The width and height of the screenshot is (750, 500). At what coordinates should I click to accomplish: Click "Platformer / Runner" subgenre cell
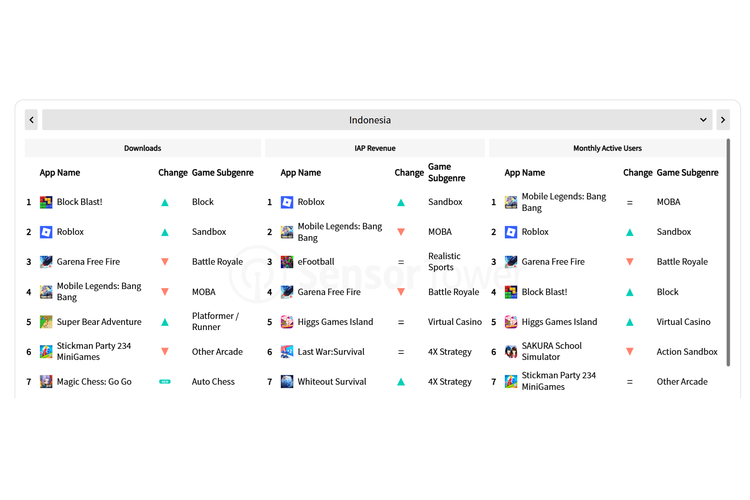pos(215,322)
